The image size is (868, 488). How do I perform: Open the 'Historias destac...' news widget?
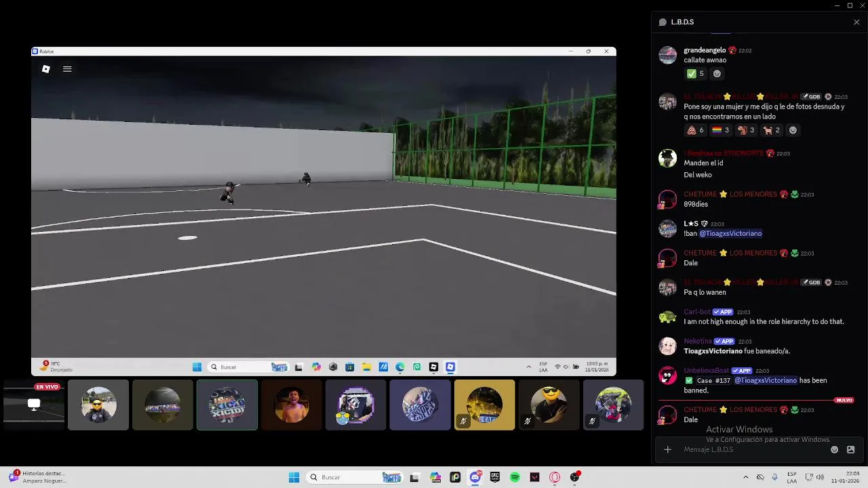[x=37, y=477]
